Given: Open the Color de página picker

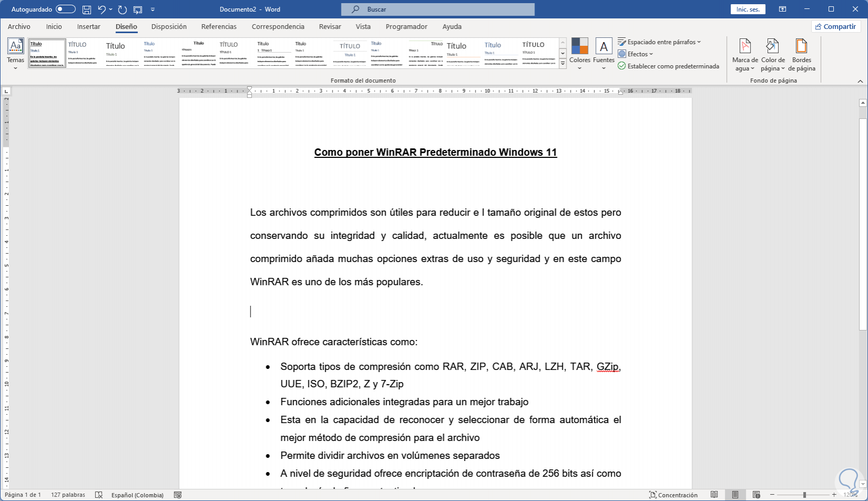Looking at the screenshot, I should tap(773, 55).
